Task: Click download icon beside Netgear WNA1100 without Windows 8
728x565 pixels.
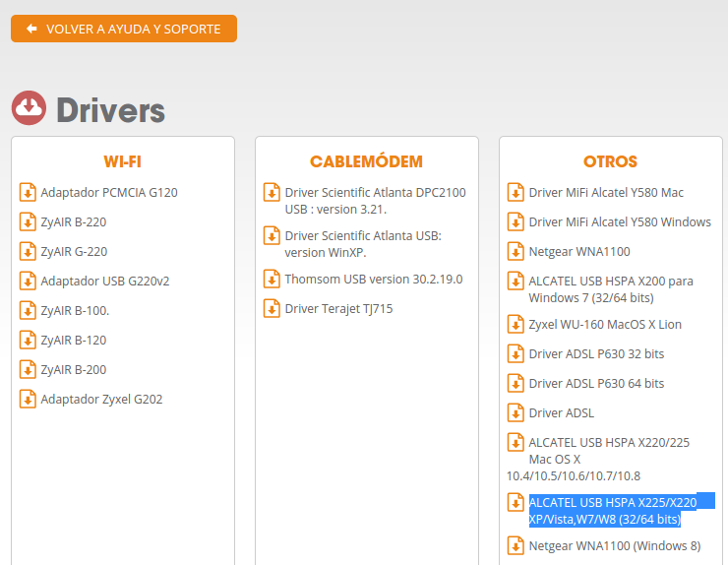Action: click(516, 251)
